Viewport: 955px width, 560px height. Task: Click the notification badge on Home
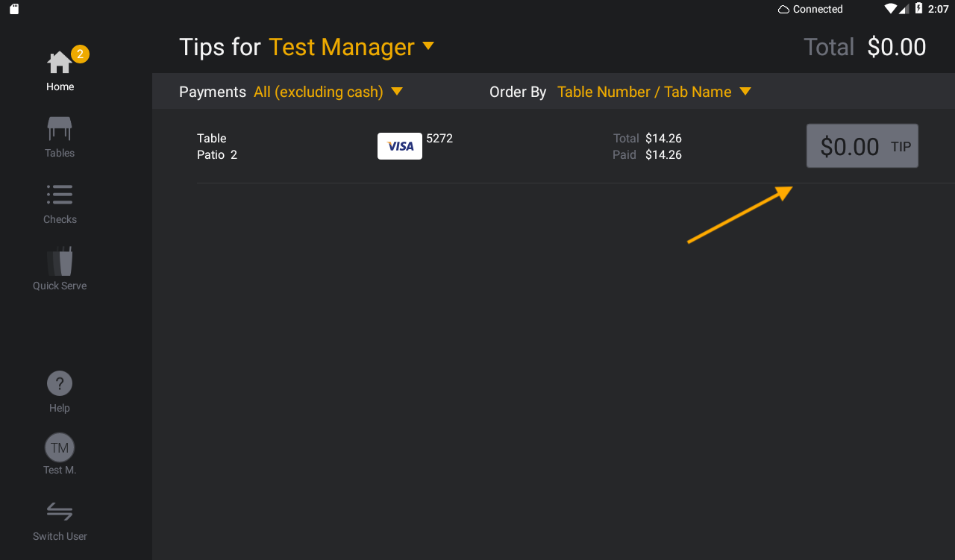[x=78, y=54]
